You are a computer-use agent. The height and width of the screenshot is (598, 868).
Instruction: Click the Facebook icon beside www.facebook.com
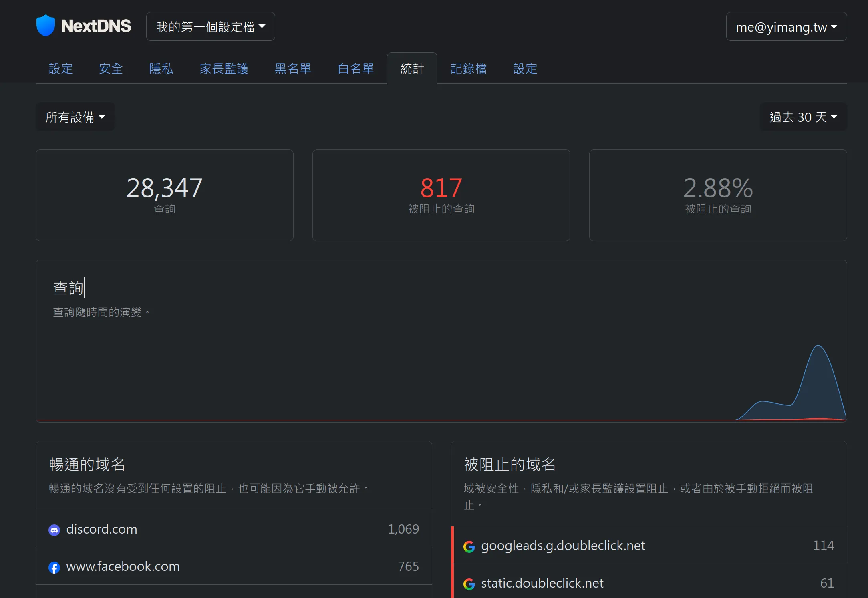pos(54,567)
